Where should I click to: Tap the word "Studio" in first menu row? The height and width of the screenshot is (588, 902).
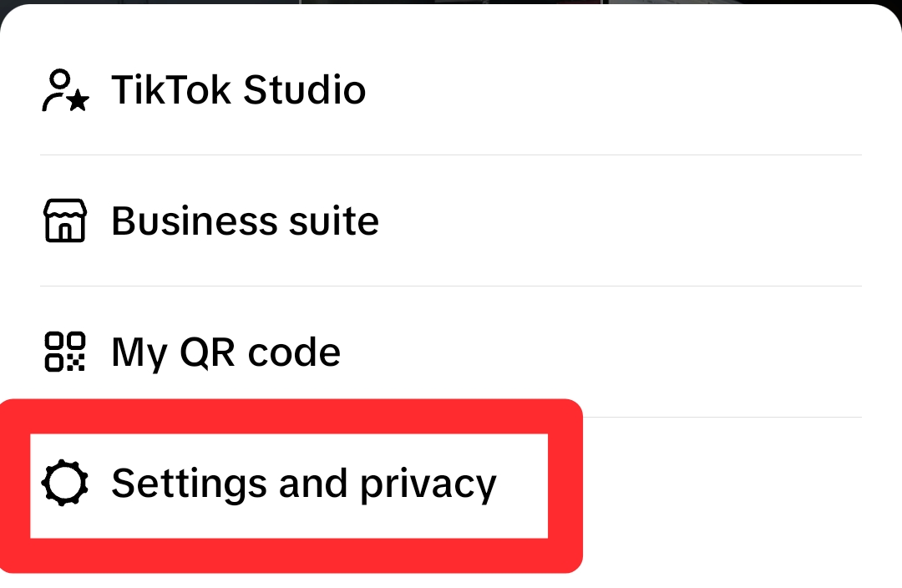304,90
